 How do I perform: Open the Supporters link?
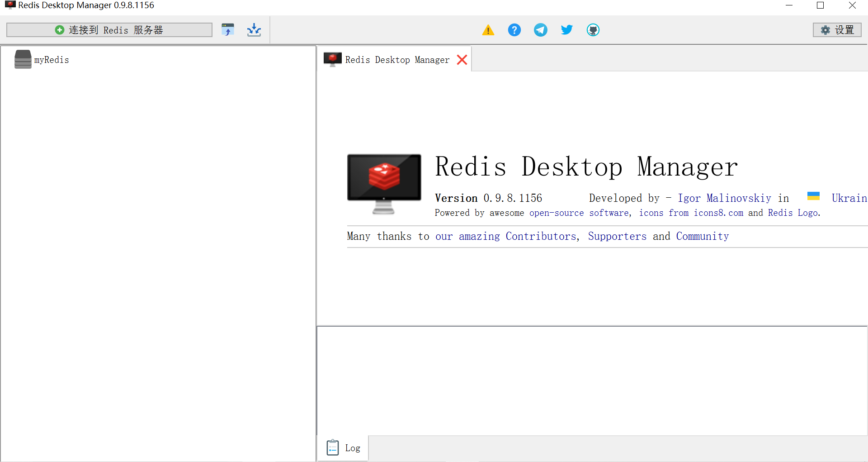pos(617,236)
